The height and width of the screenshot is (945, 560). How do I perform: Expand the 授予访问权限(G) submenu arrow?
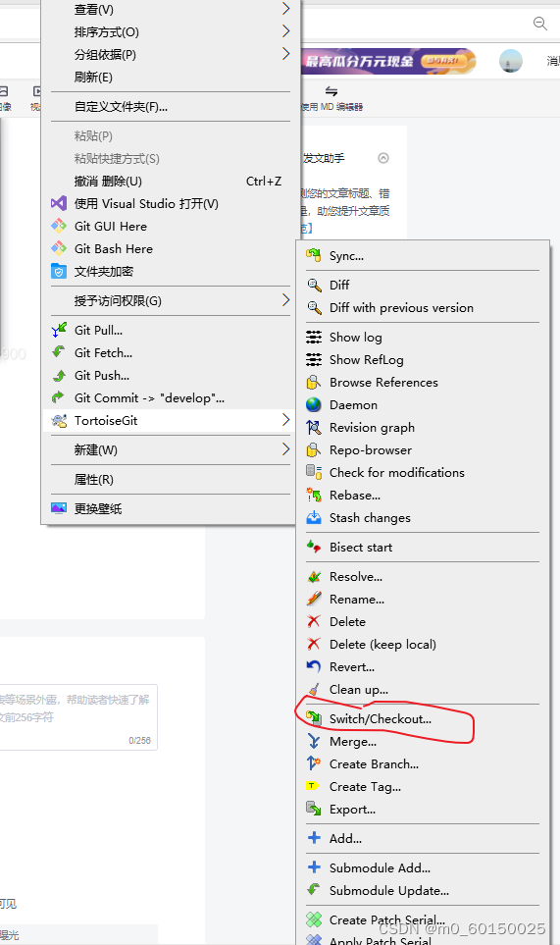click(286, 300)
